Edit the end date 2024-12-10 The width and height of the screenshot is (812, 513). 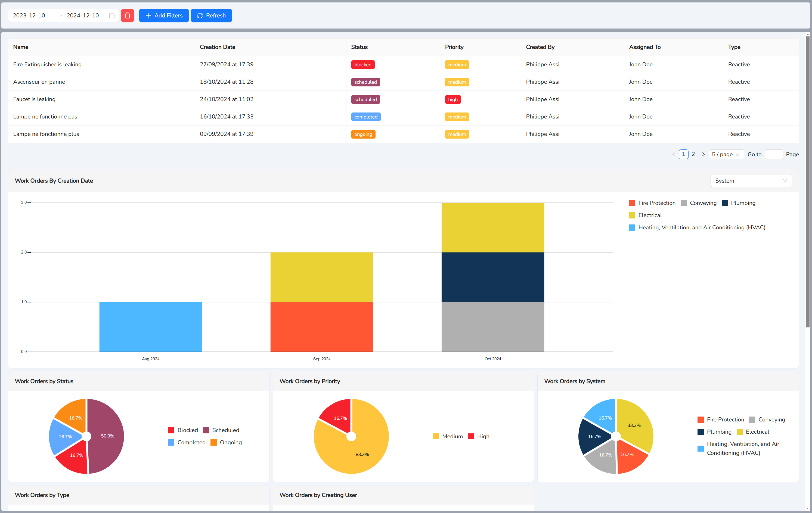83,15
